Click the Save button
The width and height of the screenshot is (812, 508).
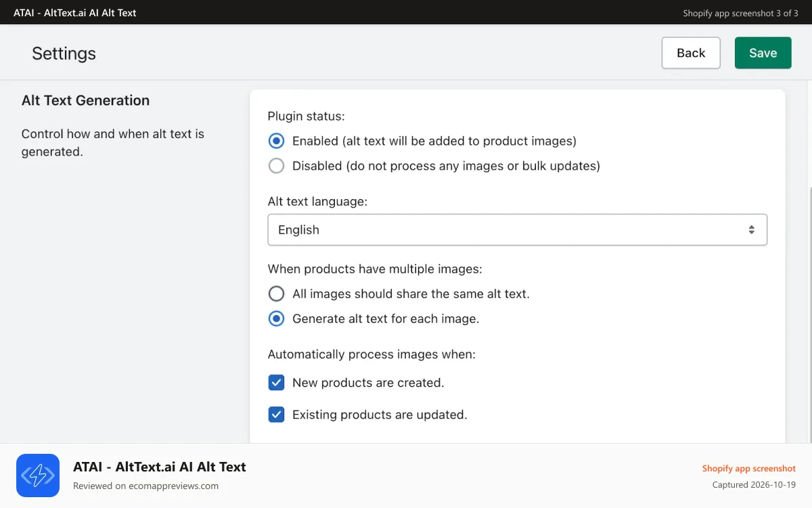tap(763, 53)
